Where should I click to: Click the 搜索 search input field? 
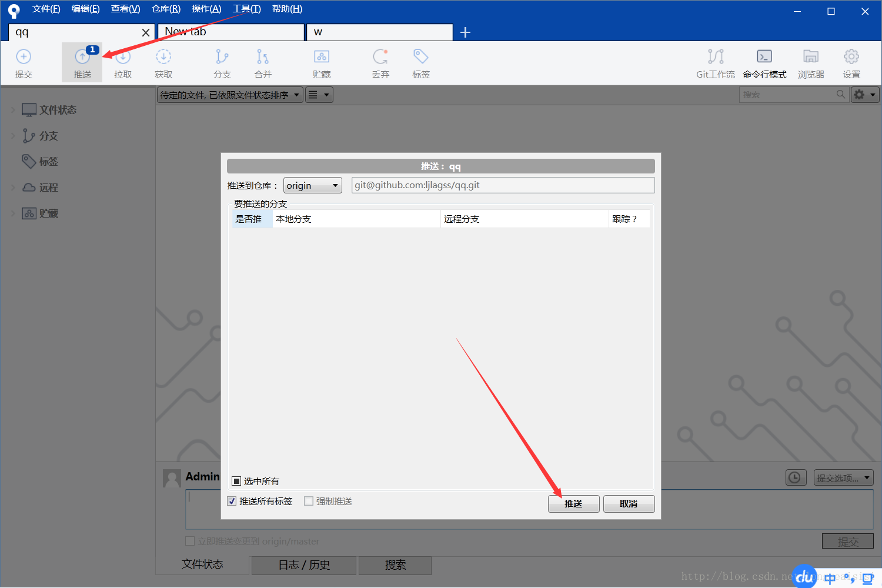794,95
